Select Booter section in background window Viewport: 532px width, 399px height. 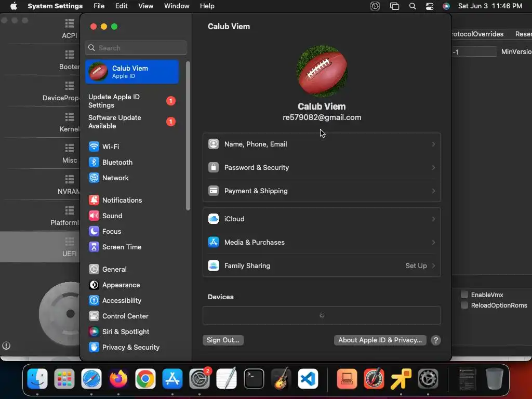(x=69, y=60)
